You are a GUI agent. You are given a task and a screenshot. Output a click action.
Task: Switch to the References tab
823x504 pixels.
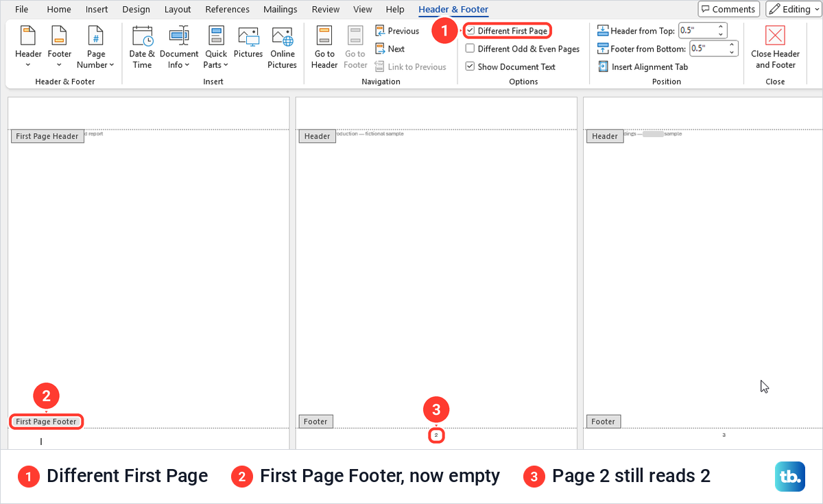point(228,9)
